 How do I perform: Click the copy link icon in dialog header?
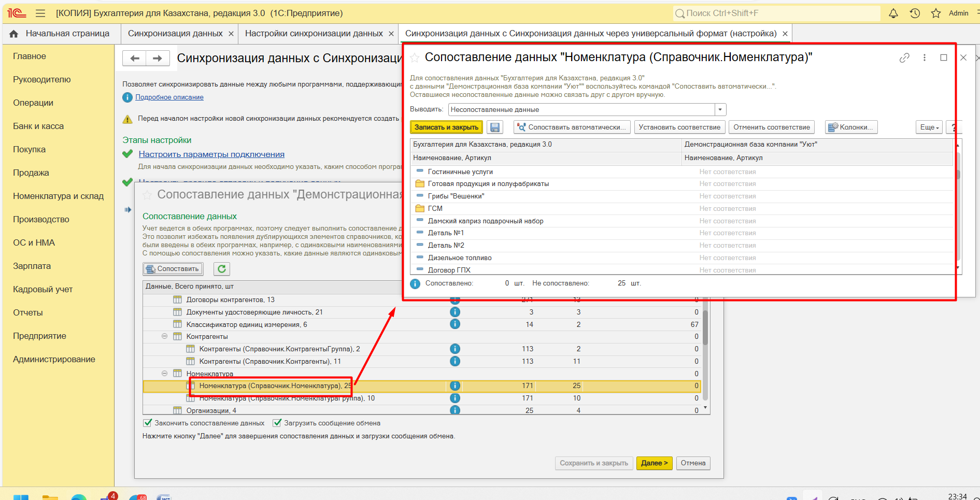pos(904,58)
